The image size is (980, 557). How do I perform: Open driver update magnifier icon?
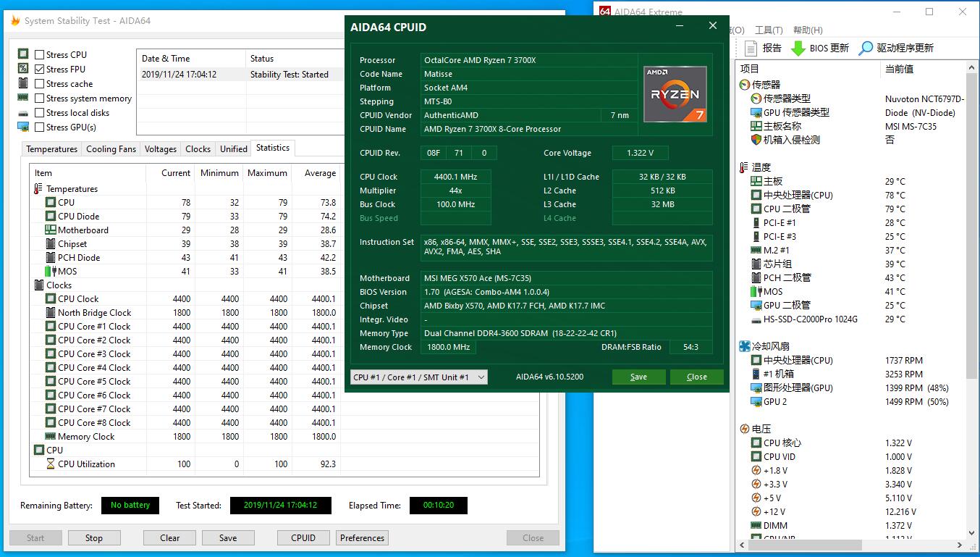click(866, 49)
